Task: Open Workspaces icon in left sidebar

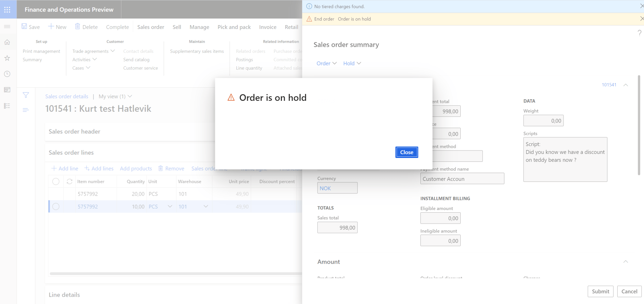Action: tap(7, 90)
